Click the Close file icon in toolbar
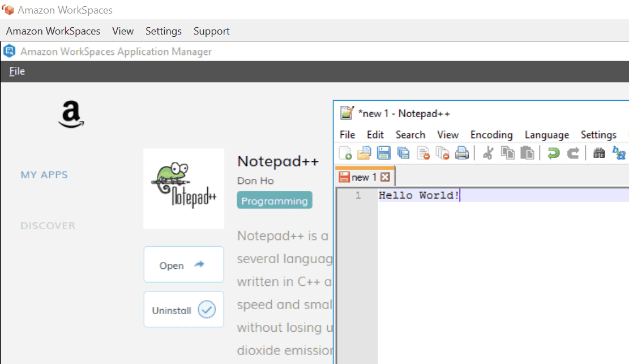629x364 pixels. (423, 153)
